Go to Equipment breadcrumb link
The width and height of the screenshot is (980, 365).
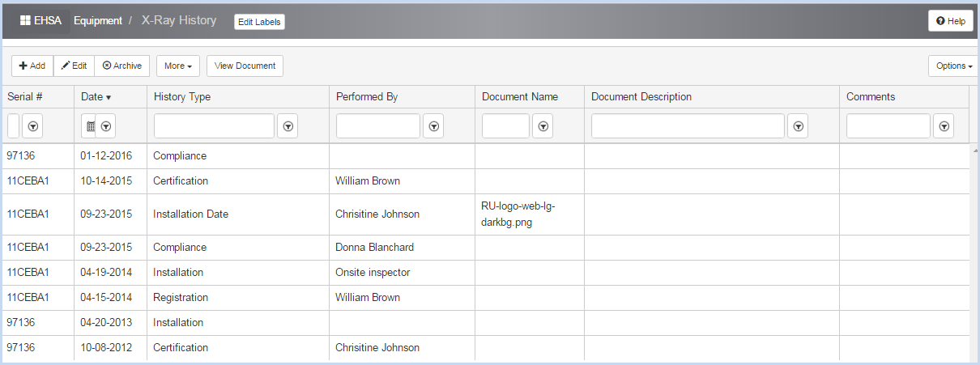pos(98,21)
